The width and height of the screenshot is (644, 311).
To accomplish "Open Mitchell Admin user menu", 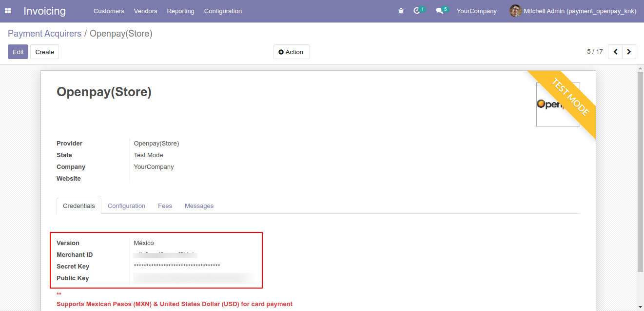I will [x=573, y=11].
